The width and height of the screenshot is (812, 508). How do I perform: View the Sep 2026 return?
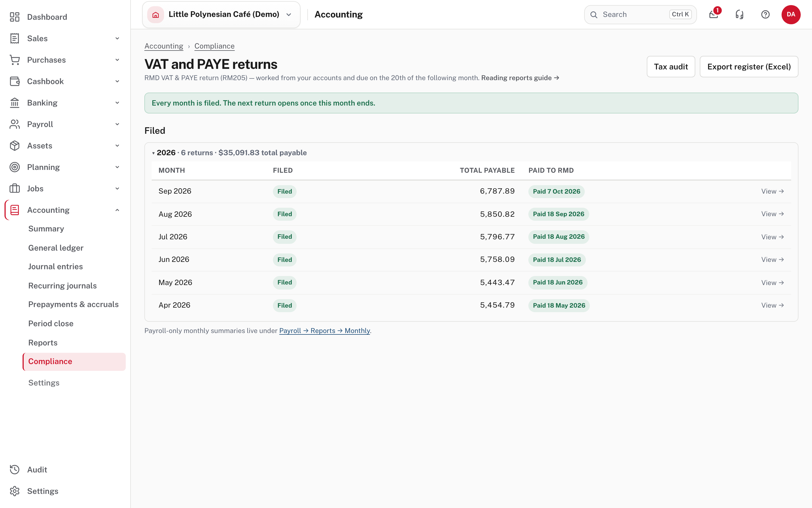pos(773,191)
